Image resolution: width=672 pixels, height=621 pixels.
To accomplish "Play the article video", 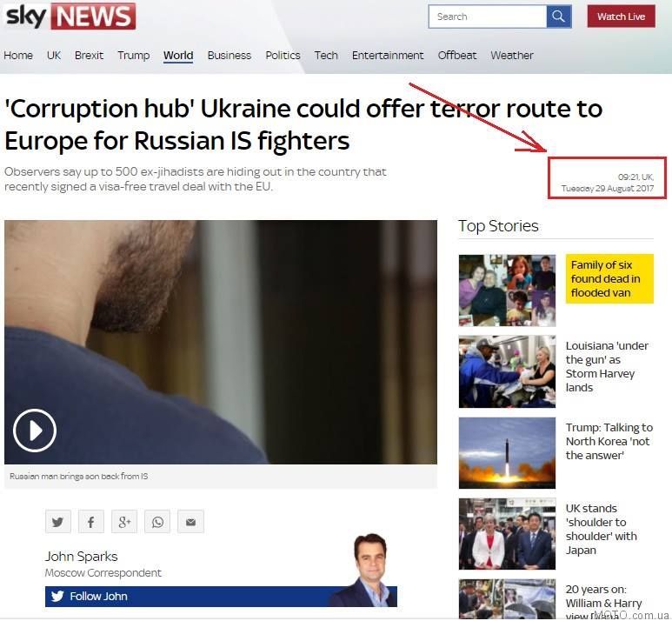I will point(35,431).
